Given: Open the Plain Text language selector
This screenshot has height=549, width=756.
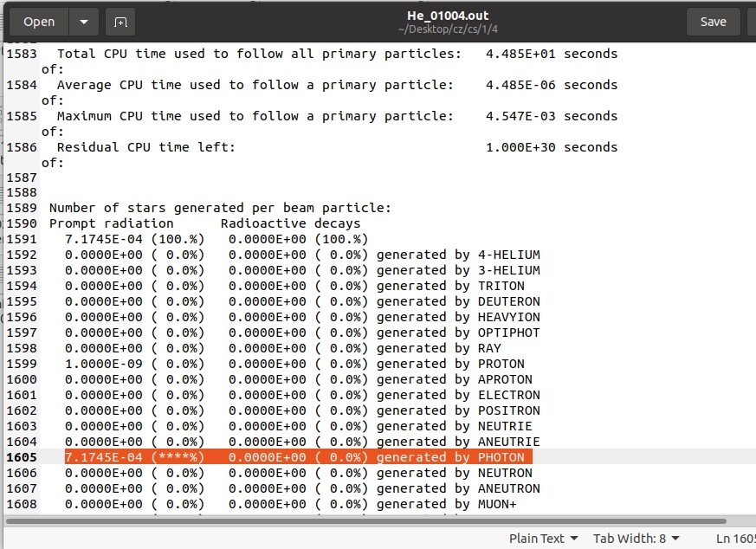Looking at the screenshot, I should tap(543, 539).
